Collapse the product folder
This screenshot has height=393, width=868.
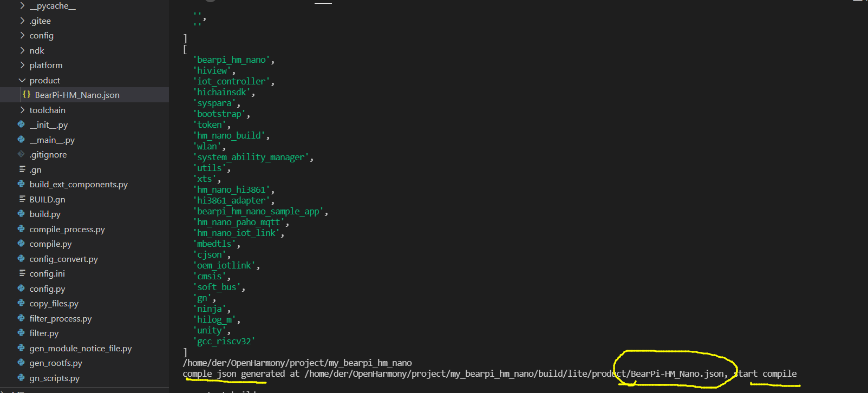coord(22,80)
